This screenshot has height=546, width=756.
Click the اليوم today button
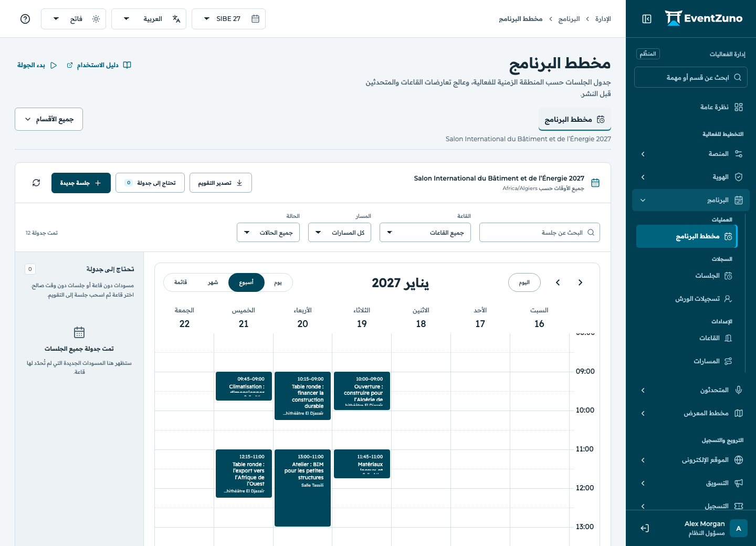point(524,282)
